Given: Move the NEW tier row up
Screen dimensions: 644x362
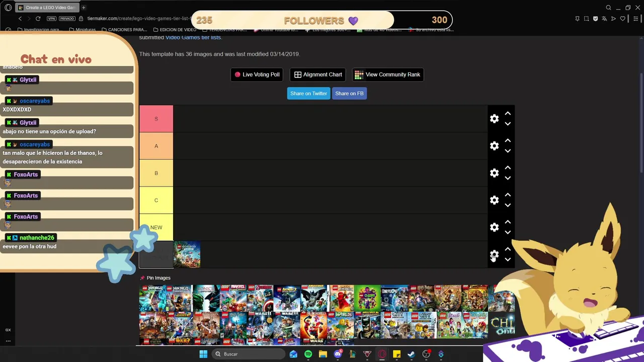Looking at the screenshot, I should 508,222.
